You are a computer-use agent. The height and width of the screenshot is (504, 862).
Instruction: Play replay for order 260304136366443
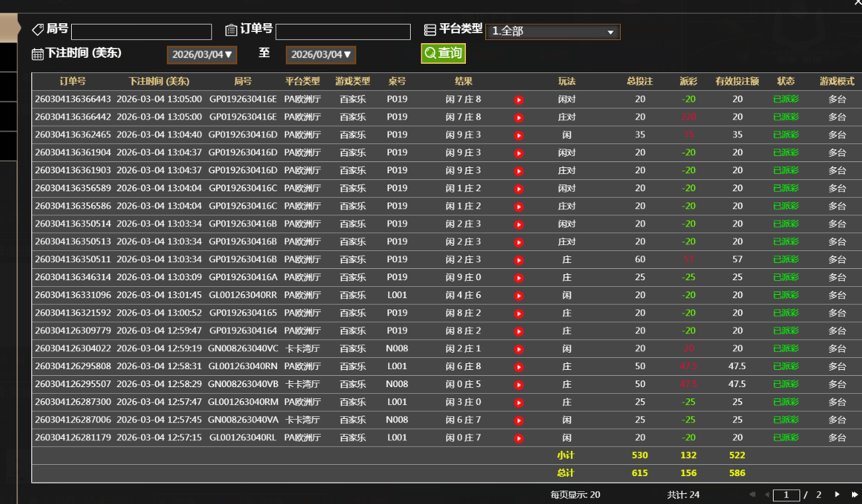(519, 100)
